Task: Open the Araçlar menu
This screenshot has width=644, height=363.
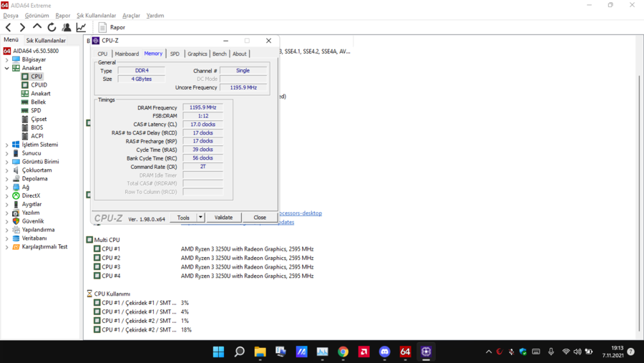Action: [x=132, y=15]
